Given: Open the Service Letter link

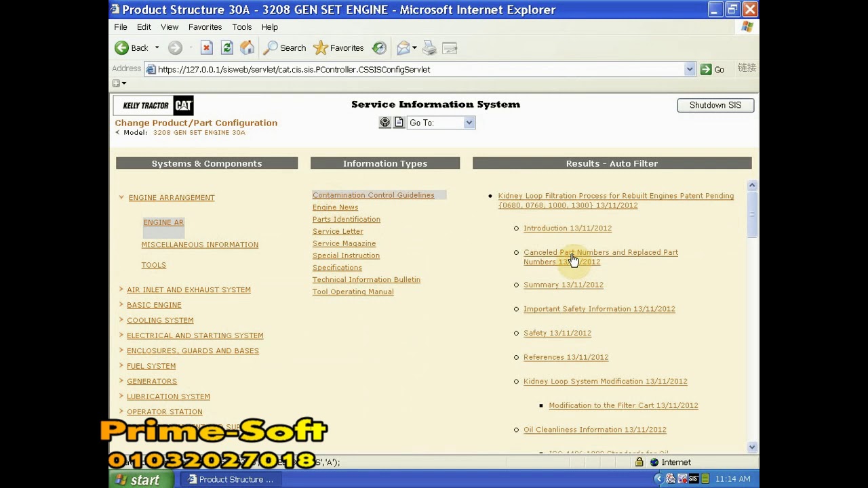Looking at the screenshot, I should 338,232.
